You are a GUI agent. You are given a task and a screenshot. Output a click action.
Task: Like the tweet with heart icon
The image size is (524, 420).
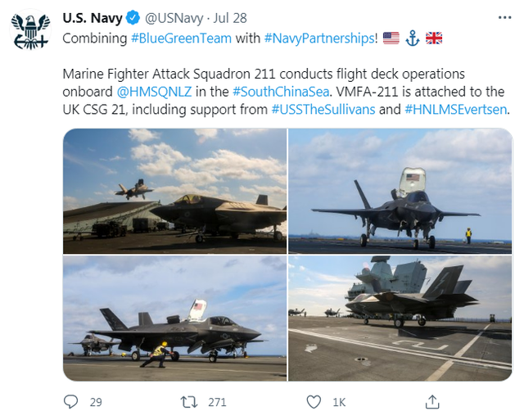coord(313,402)
